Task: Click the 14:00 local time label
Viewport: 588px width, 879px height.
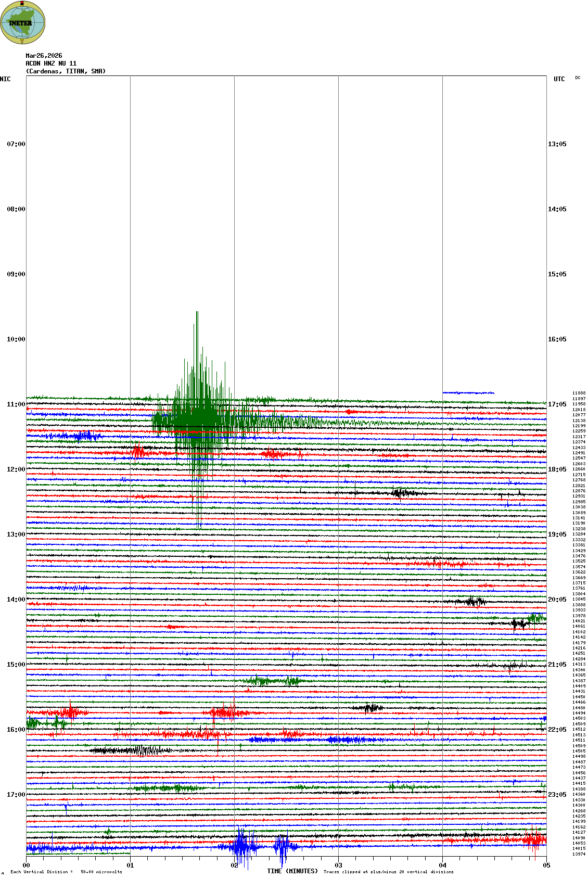Action: tap(16, 600)
